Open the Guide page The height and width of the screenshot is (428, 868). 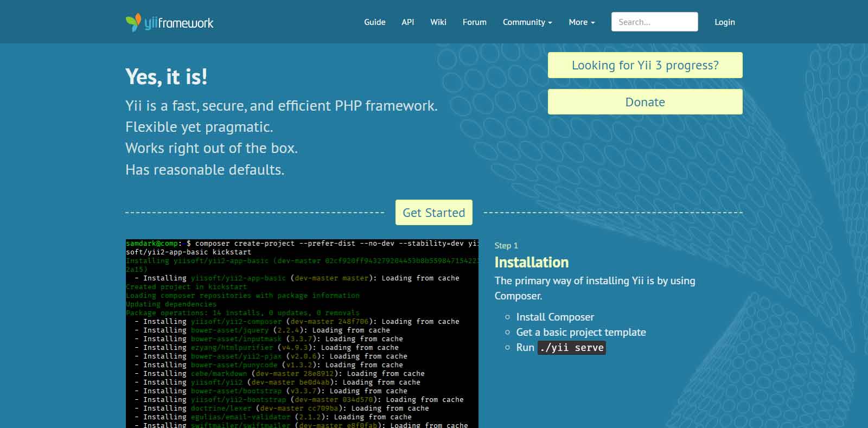[375, 22]
